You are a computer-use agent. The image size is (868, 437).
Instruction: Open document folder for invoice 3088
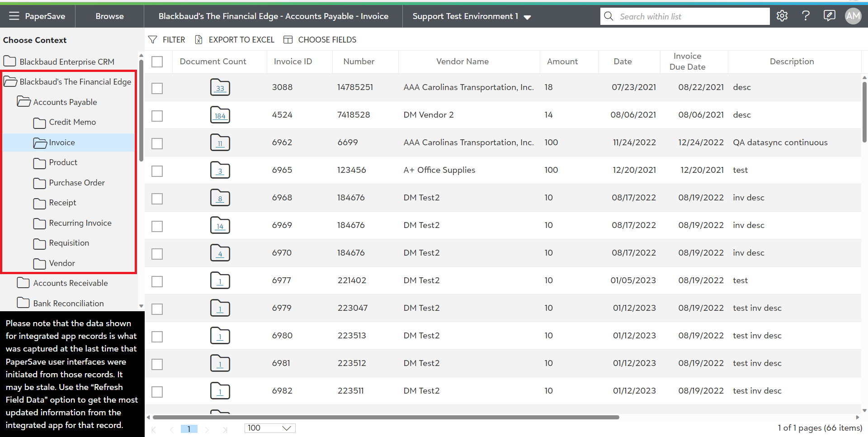click(220, 88)
